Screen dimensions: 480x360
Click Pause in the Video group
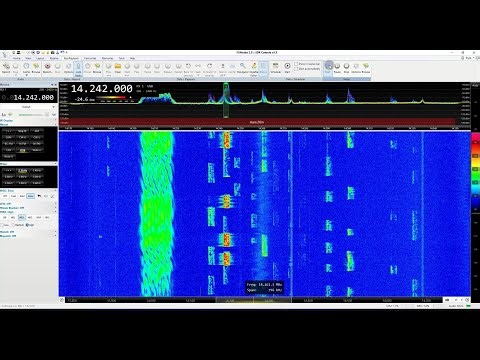(337, 68)
